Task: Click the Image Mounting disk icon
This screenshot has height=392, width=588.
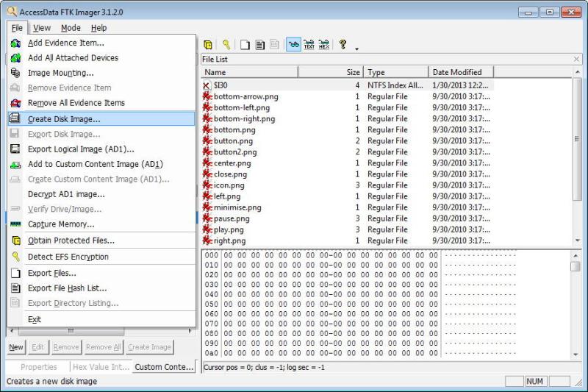Action: (15, 72)
